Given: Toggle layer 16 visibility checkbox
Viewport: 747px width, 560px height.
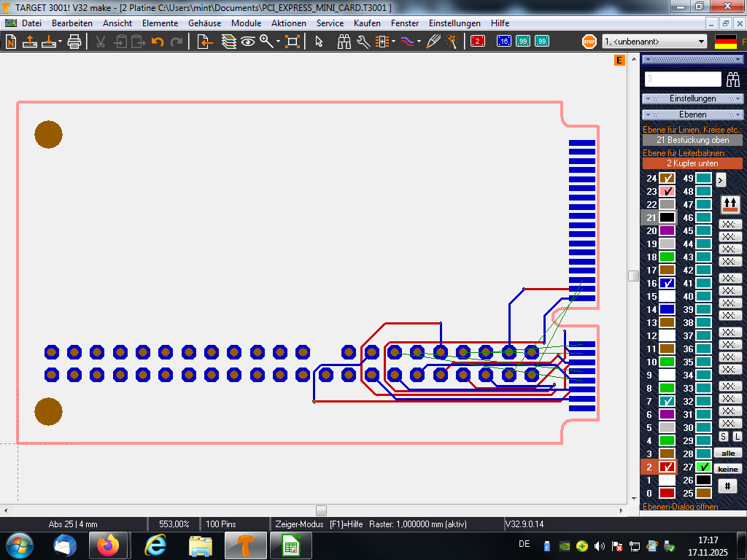Looking at the screenshot, I should click(667, 284).
